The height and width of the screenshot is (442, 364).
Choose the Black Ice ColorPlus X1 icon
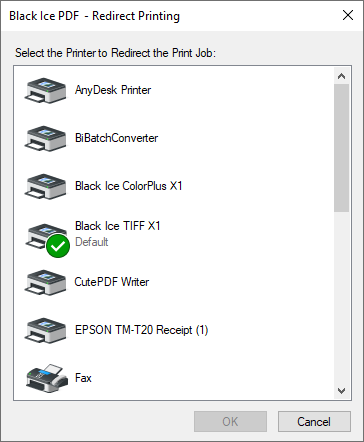[x=45, y=186]
